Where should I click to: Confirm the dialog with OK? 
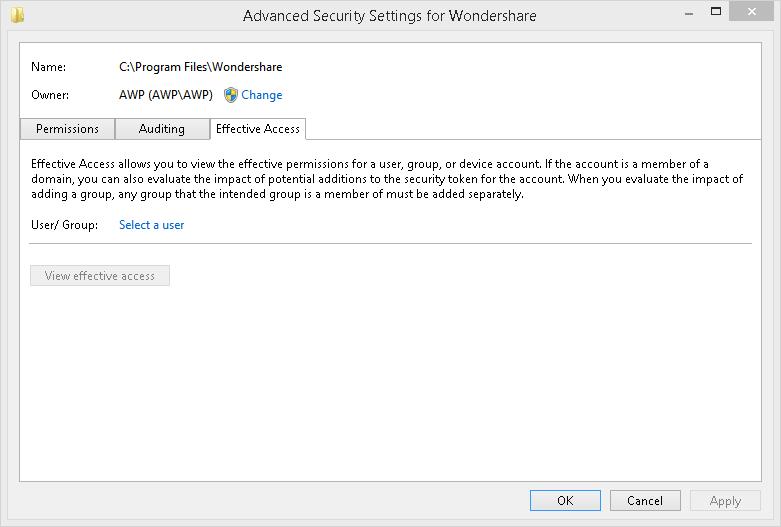tap(565, 501)
